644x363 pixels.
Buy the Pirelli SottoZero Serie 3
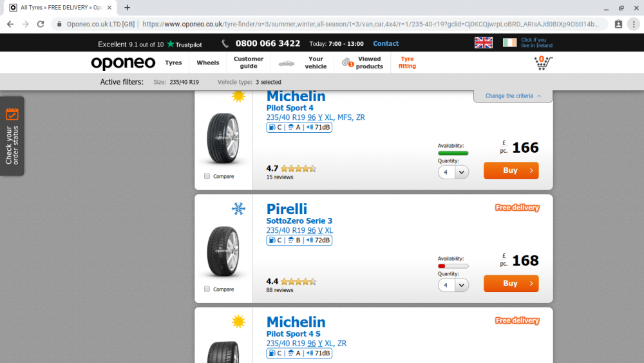click(x=511, y=284)
